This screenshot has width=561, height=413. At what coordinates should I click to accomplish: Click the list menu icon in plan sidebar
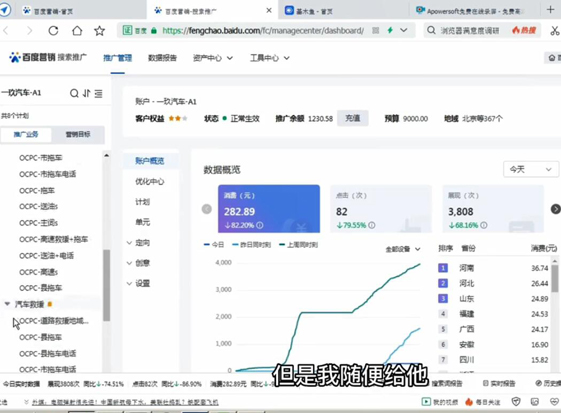(x=98, y=94)
